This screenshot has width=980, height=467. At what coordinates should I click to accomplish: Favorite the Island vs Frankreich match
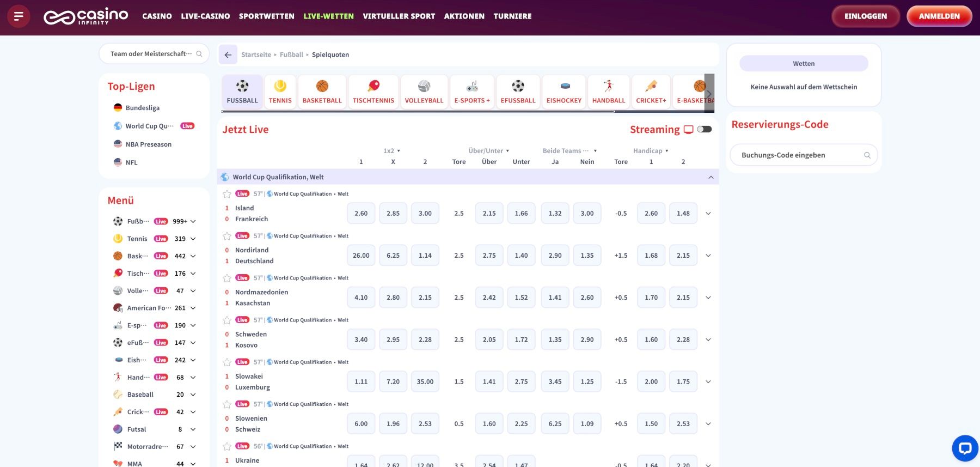click(227, 194)
